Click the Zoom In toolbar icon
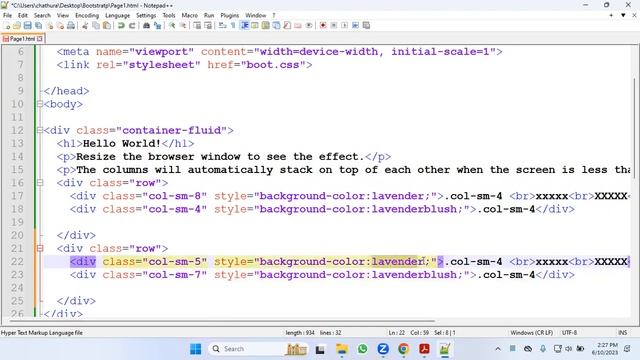 click(x=172, y=25)
